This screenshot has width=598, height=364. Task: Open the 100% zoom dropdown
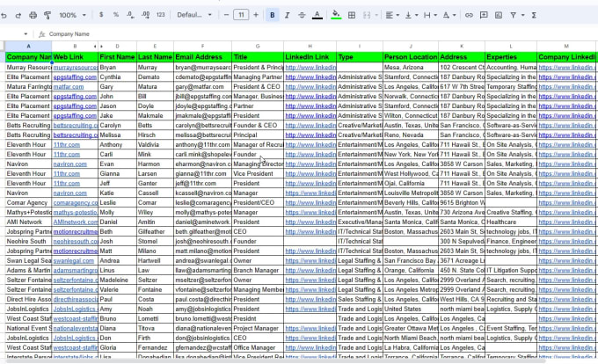tap(72, 15)
